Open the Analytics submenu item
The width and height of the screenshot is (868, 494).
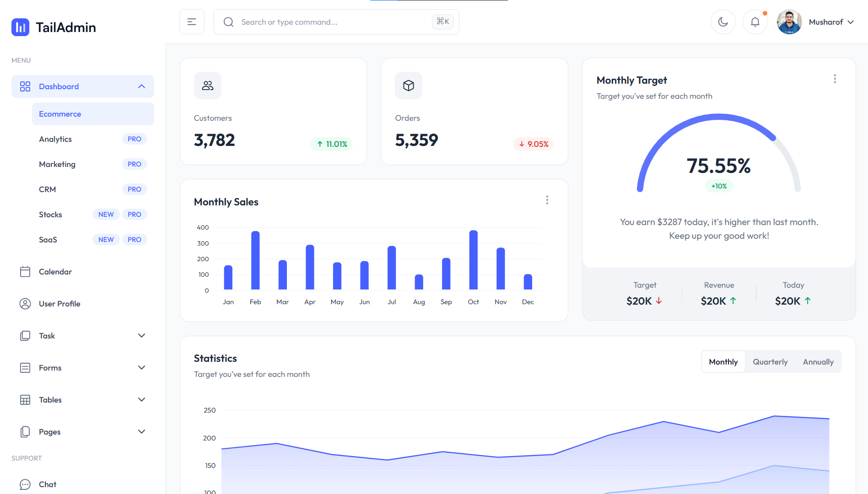(x=93, y=139)
